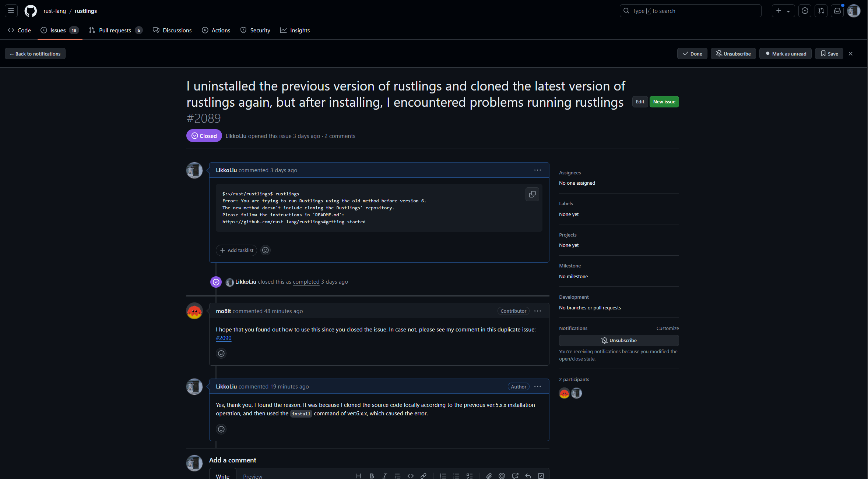Mention a user with the @ icon
This screenshot has height=479, width=868.
[x=502, y=476]
